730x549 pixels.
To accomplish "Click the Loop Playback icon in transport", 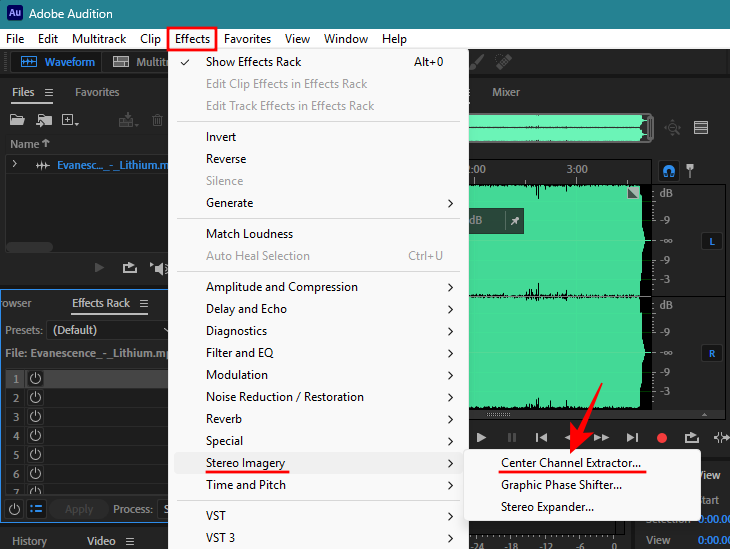I will point(691,437).
